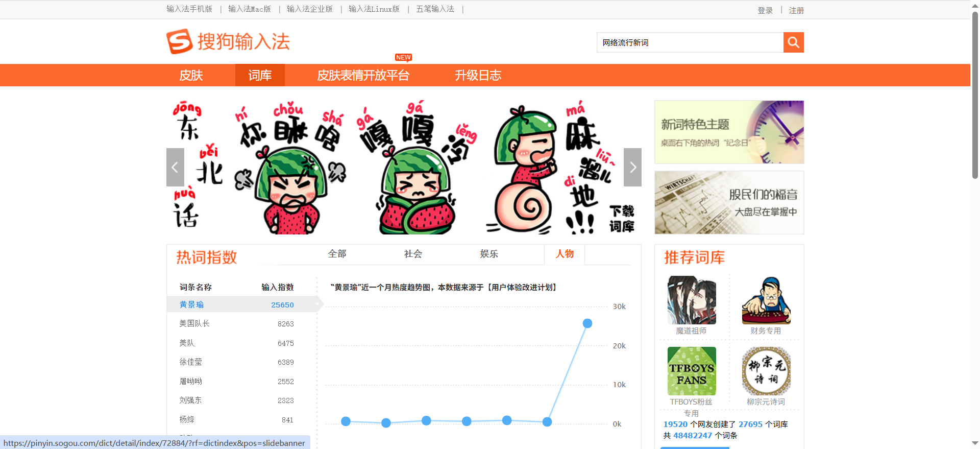Select the 杨绛 hot word row
Screen dimensions: 980x449
point(242,419)
